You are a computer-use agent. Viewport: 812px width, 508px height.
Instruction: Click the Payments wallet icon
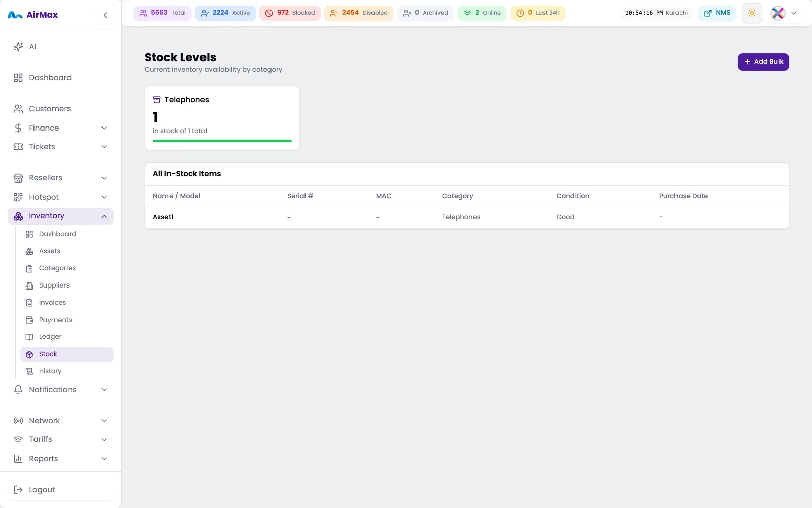29,320
